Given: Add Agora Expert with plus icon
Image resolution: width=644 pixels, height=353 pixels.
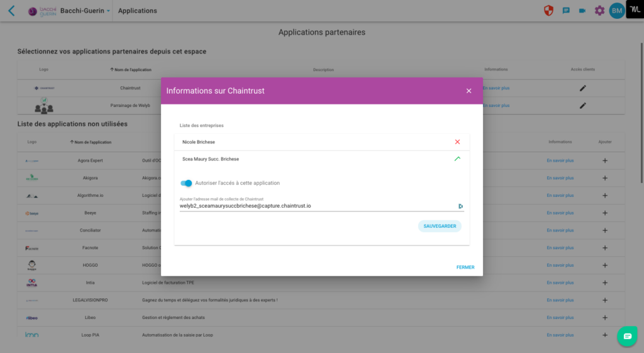Looking at the screenshot, I should click(x=604, y=160).
